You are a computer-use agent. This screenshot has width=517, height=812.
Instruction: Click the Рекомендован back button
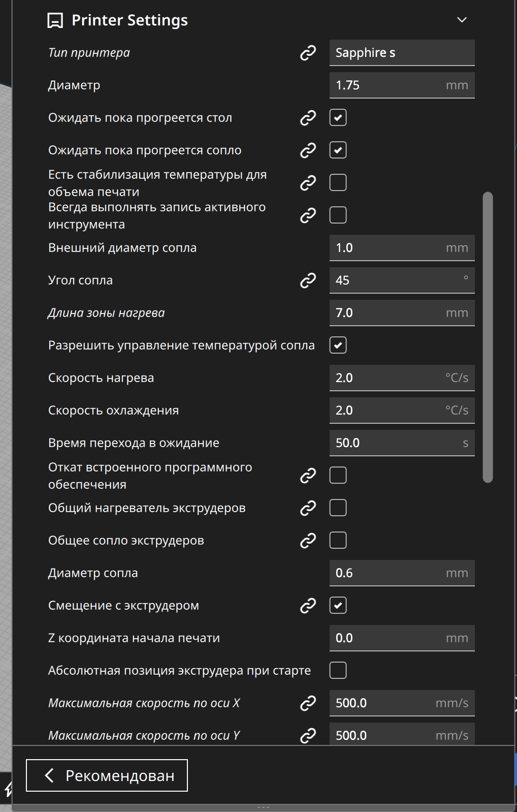coord(107,775)
